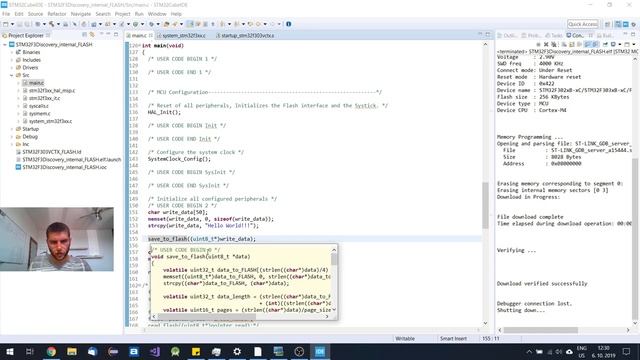Screen dimensions: 640x360
Task: Maximize the editor area
Action: coord(488,35)
